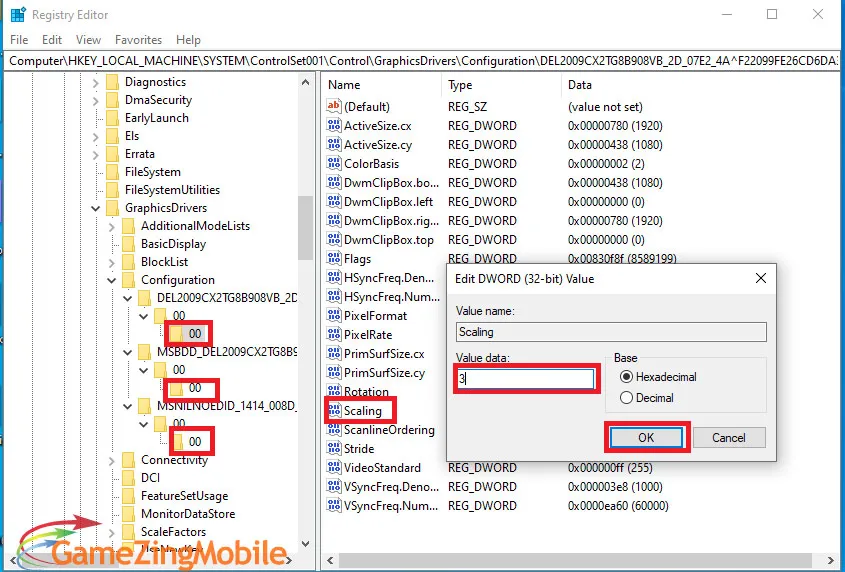Expand the Errata key
845x572 pixels.
pos(95,154)
